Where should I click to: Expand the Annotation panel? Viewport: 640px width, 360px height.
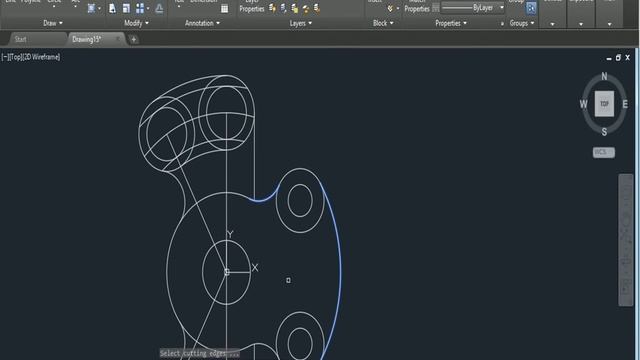pyautogui.click(x=202, y=23)
